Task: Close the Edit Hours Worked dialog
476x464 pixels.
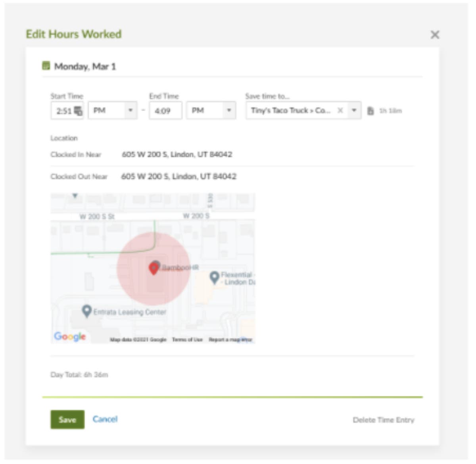Action: tap(436, 35)
